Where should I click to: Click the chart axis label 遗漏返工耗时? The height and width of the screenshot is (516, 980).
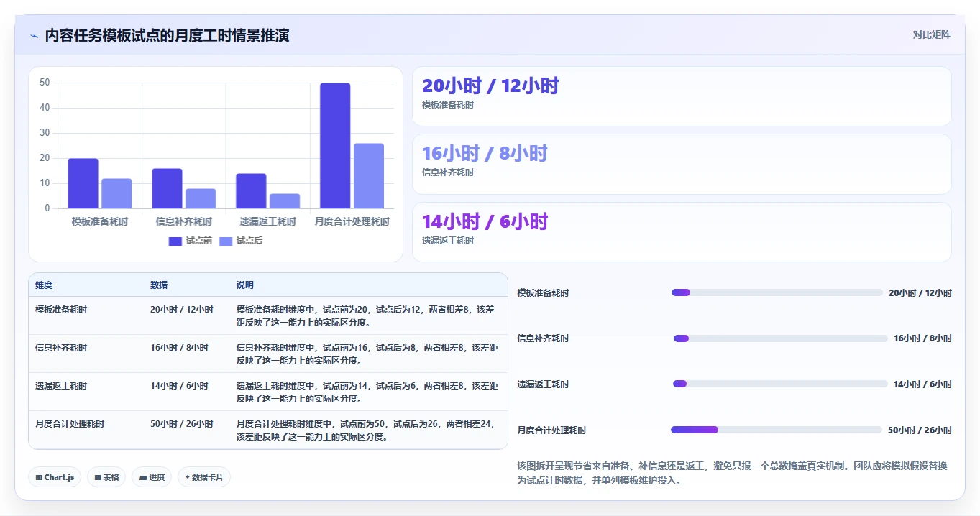click(x=268, y=221)
